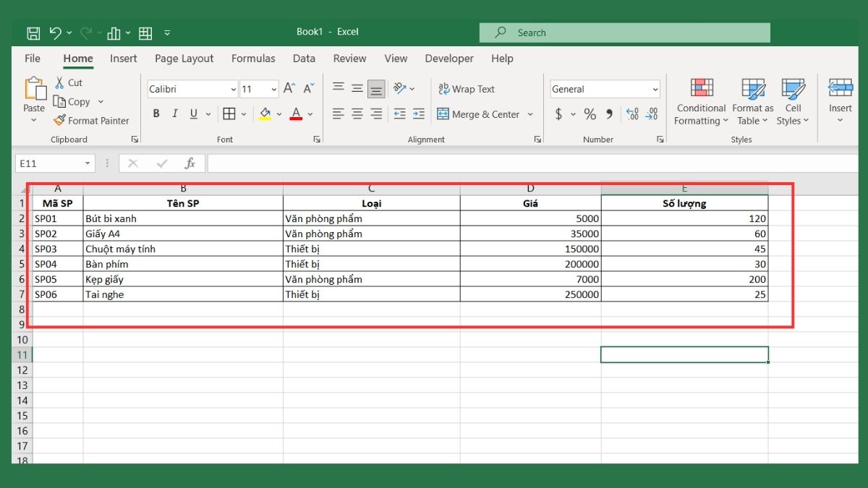This screenshot has width=868, height=488.
Task: Select the Wrap Text command
Action: pos(467,88)
